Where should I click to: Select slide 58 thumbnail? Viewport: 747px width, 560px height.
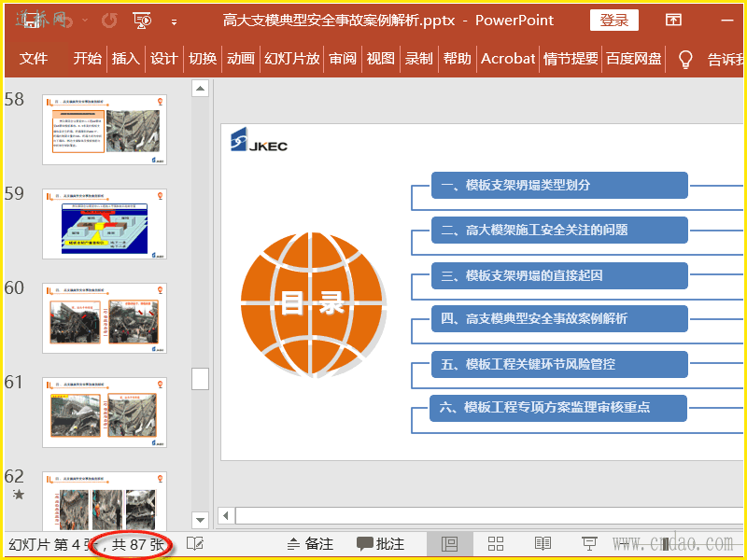[x=105, y=130]
